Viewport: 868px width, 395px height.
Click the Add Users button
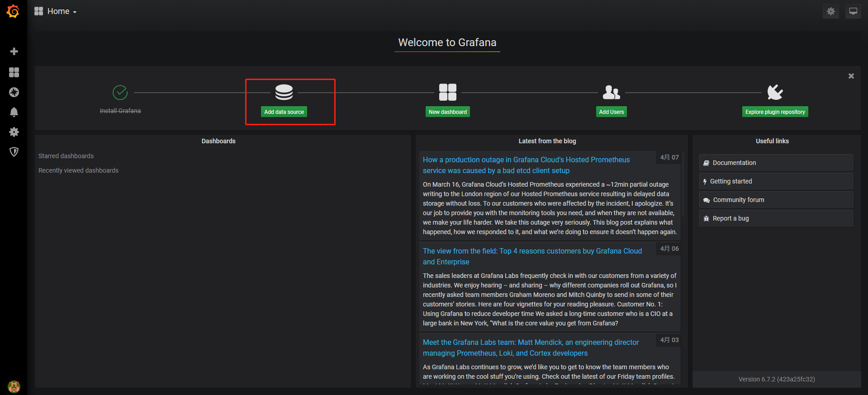point(612,112)
